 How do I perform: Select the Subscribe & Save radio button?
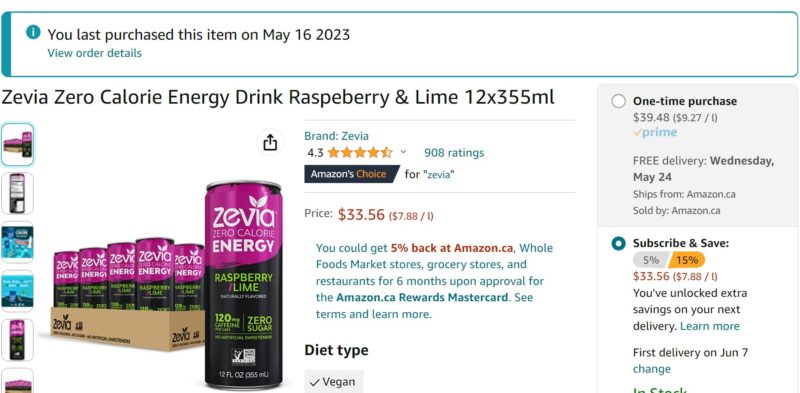(x=618, y=243)
